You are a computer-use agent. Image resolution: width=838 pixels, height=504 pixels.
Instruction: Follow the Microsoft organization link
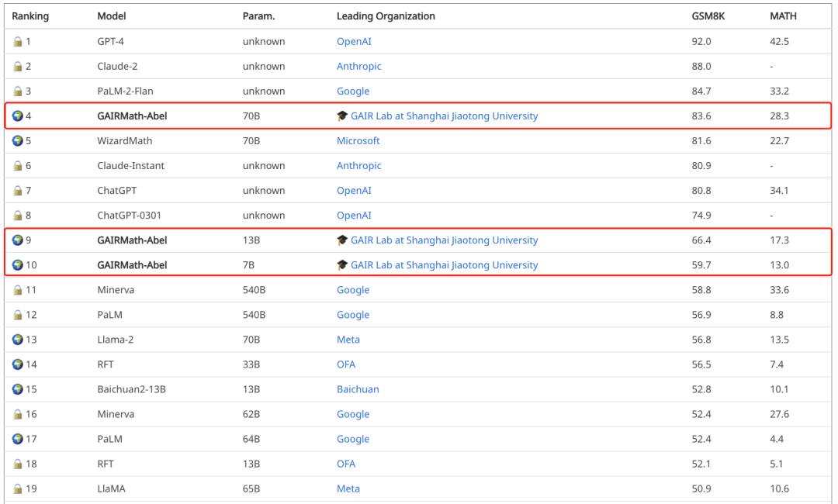(358, 141)
